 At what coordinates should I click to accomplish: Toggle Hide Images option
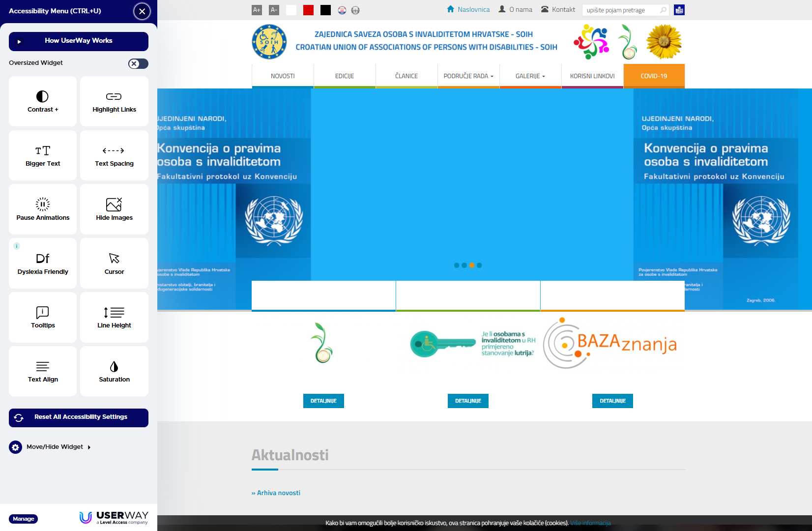point(114,209)
